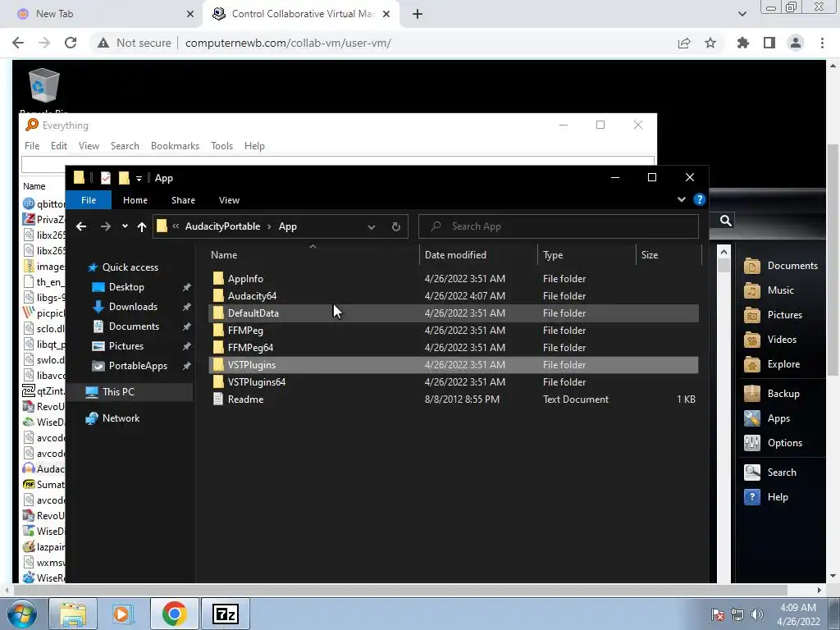
Task: Open Backup in the Start menu panel
Action: pos(772,394)
